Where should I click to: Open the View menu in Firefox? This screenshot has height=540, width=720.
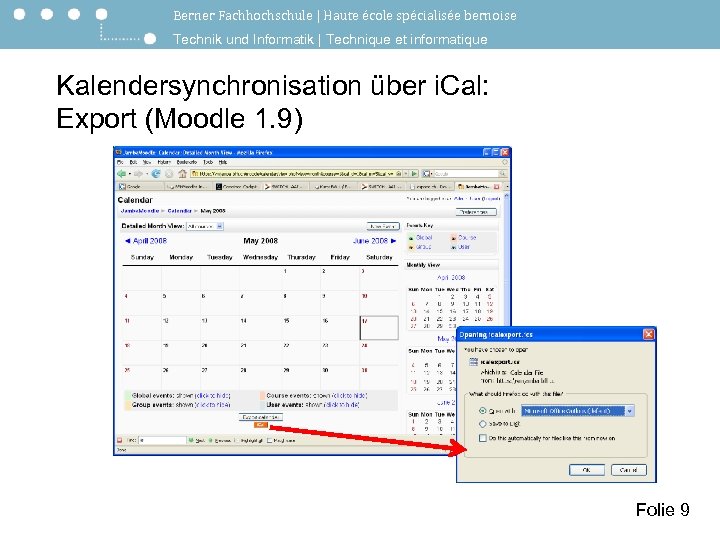pyautogui.click(x=147, y=162)
